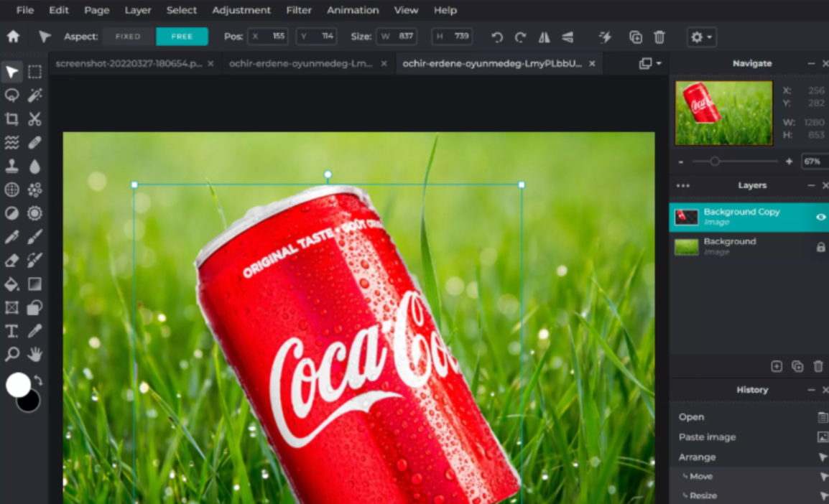This screenshot has width=829, height=504.
Task: Open the settings gear dropdown
Action: click(699, 37)
